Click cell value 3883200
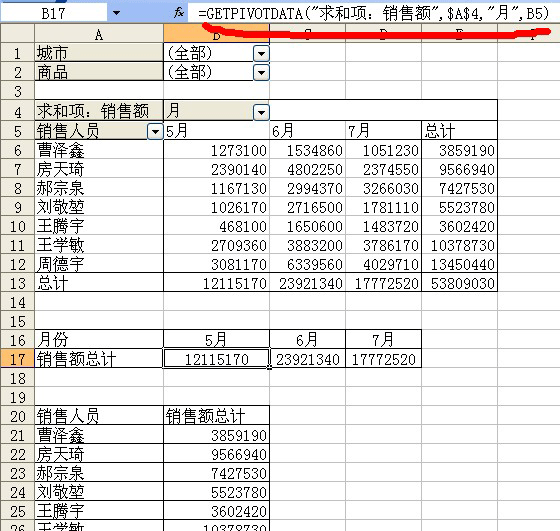The image size is (560, 531). pos(315,246)
